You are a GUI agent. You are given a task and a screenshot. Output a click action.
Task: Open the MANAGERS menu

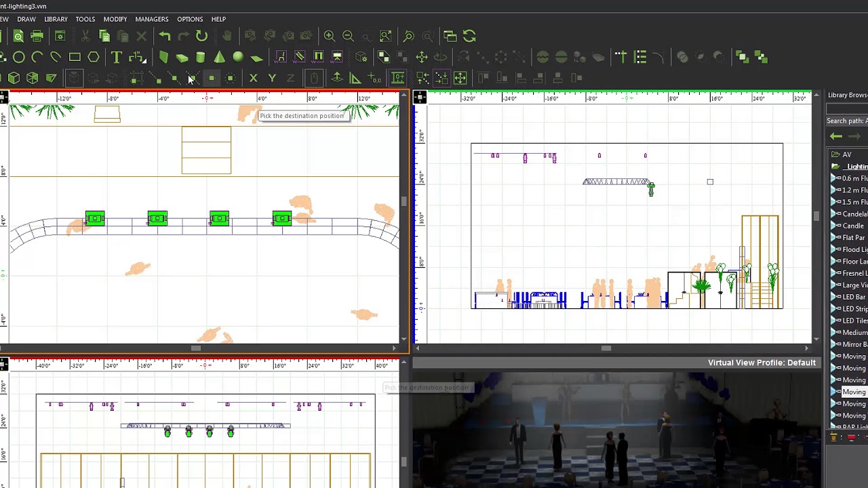tap(152, 19)
